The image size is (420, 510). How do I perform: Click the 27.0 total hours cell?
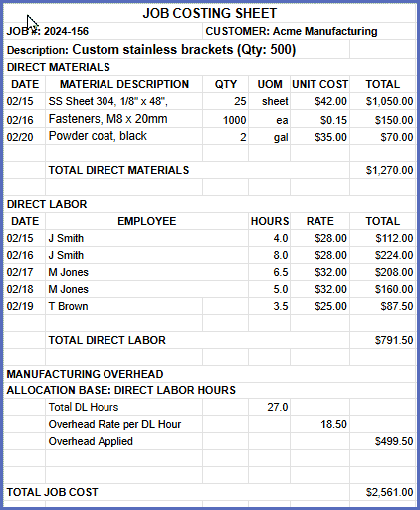pyautogui.click(x=270, y=407)
